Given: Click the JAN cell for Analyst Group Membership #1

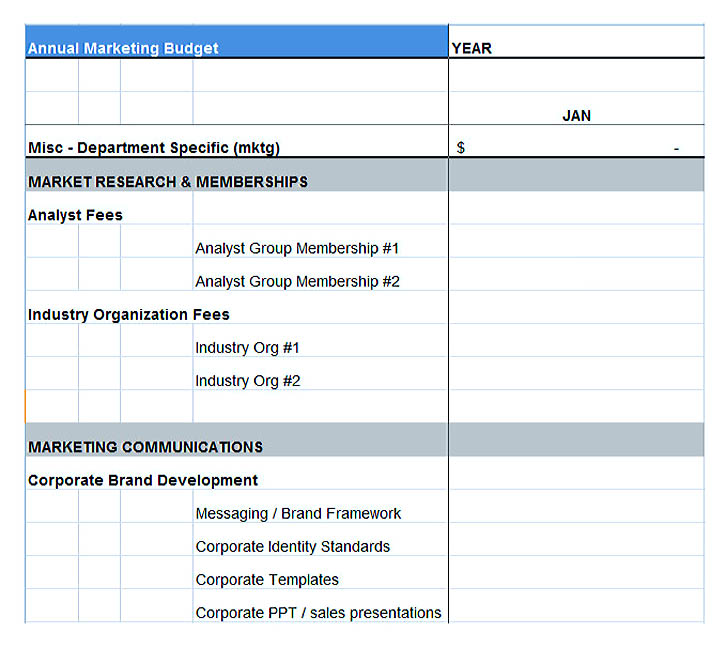Looking at the screenshot, I should point(576,241).
